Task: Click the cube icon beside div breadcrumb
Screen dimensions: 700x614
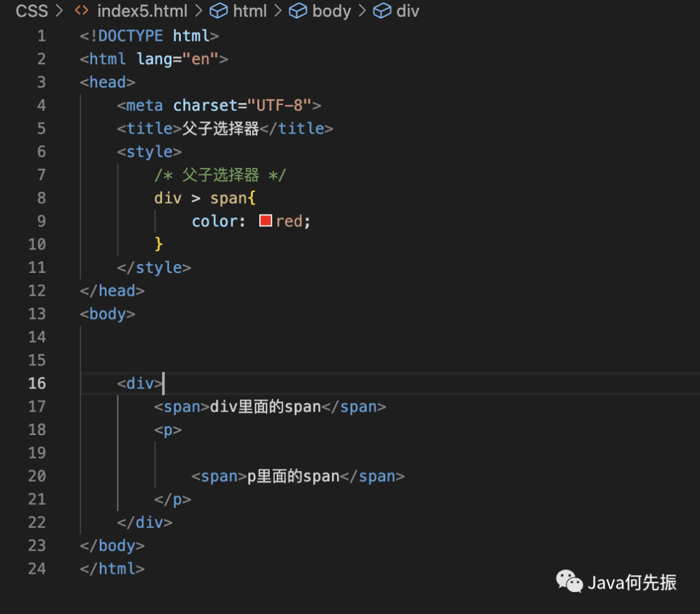Action: [x=382, y=11]
